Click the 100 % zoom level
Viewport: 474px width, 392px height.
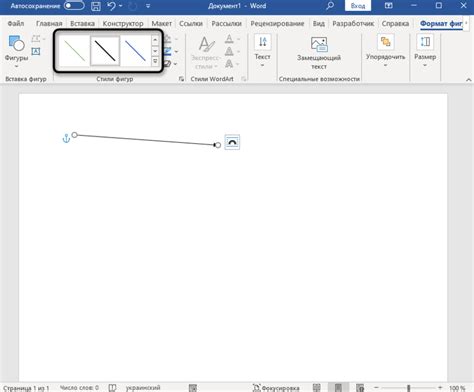coord(457,388)
